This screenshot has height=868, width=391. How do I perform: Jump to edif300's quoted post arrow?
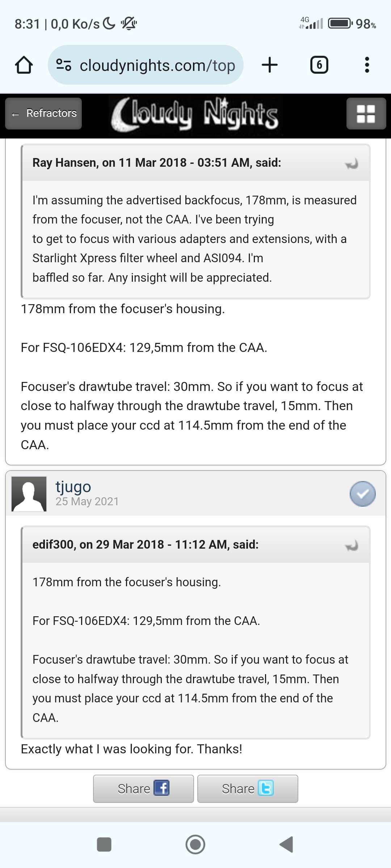352,545
